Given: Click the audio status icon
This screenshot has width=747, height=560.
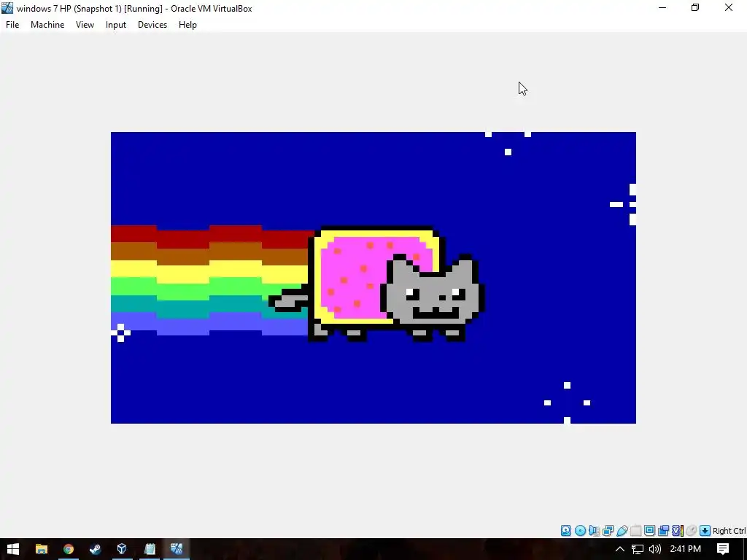Looking at the screenshot, I should point(594,531).
